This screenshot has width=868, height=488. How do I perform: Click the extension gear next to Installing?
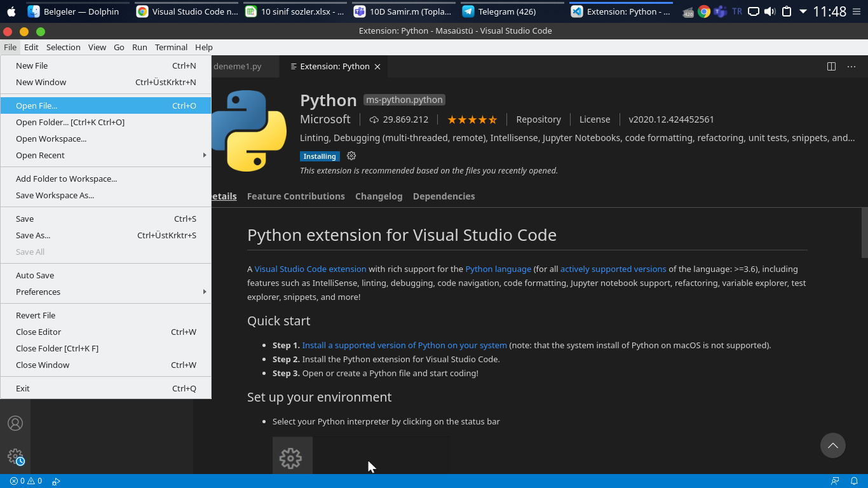tap(351, 156)
